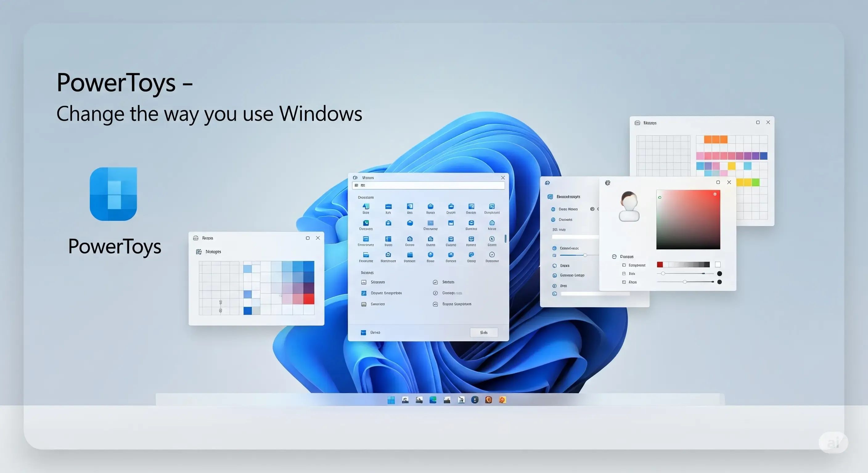Screen dimensions: 868x473
Task: Click the 'Contus' section icon in color picker
Action: tap(614, 257)
